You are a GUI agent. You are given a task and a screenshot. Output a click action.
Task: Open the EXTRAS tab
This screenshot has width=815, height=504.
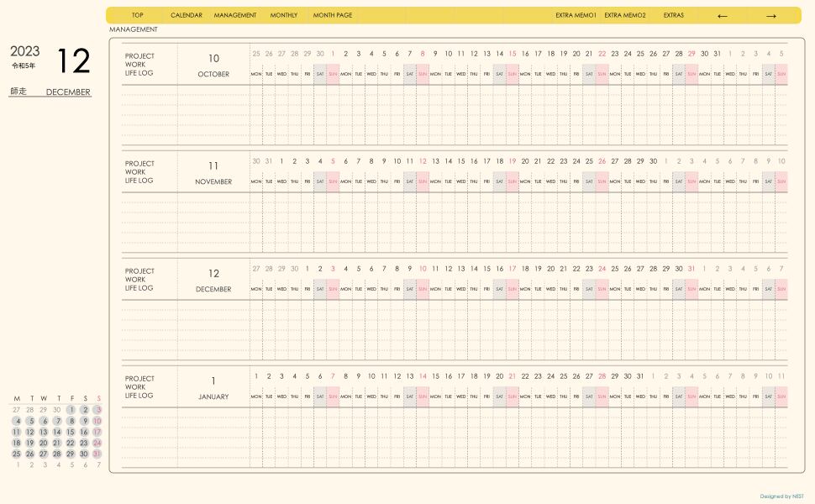pos(673,15)
